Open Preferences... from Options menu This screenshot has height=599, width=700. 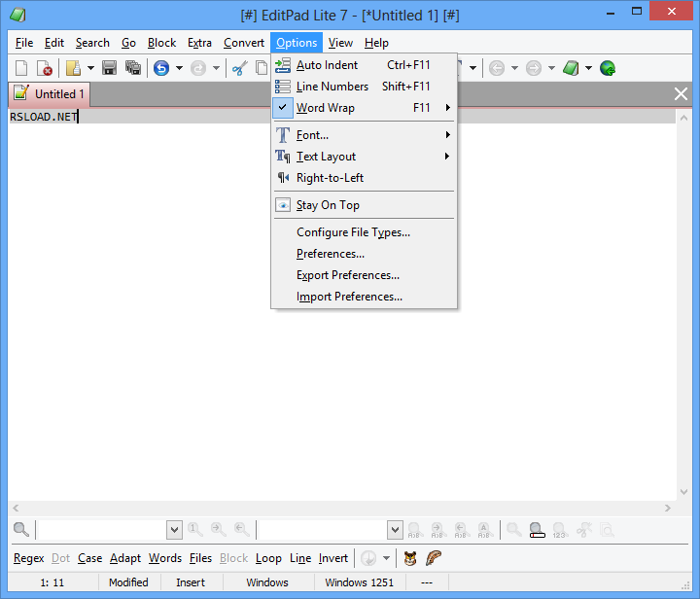click(364, 254)
